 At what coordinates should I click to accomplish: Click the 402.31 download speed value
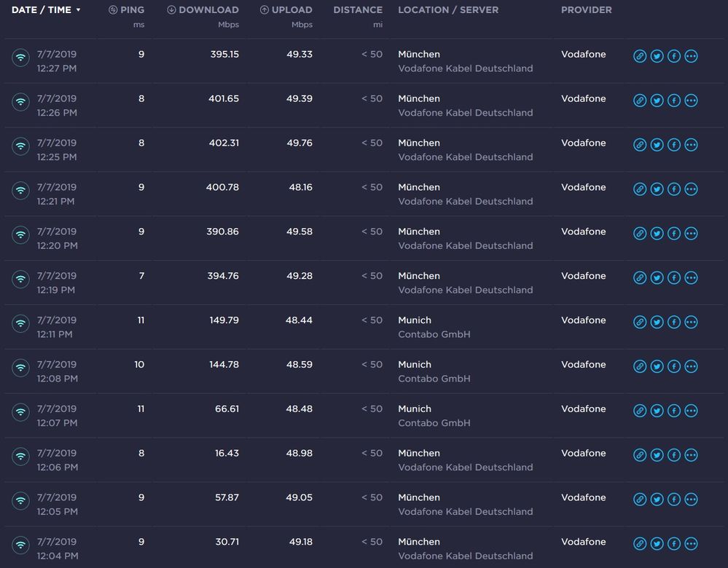tap(224, 143)
